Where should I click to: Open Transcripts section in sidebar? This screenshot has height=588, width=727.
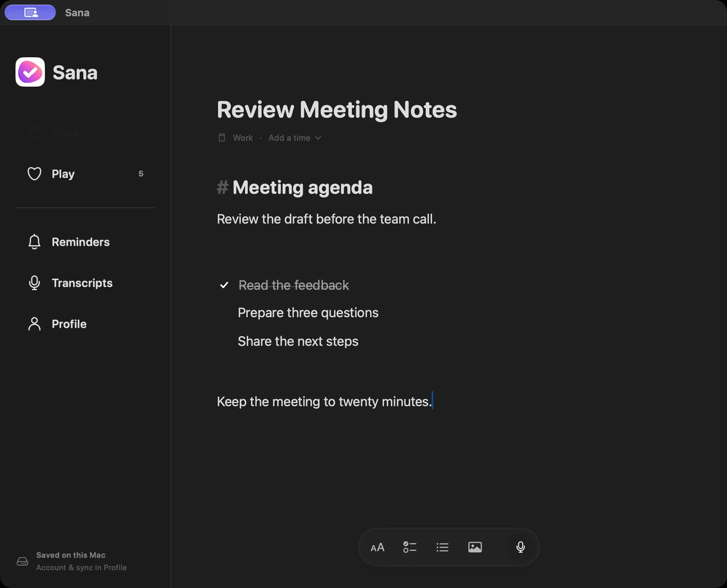tap(85, 283)
